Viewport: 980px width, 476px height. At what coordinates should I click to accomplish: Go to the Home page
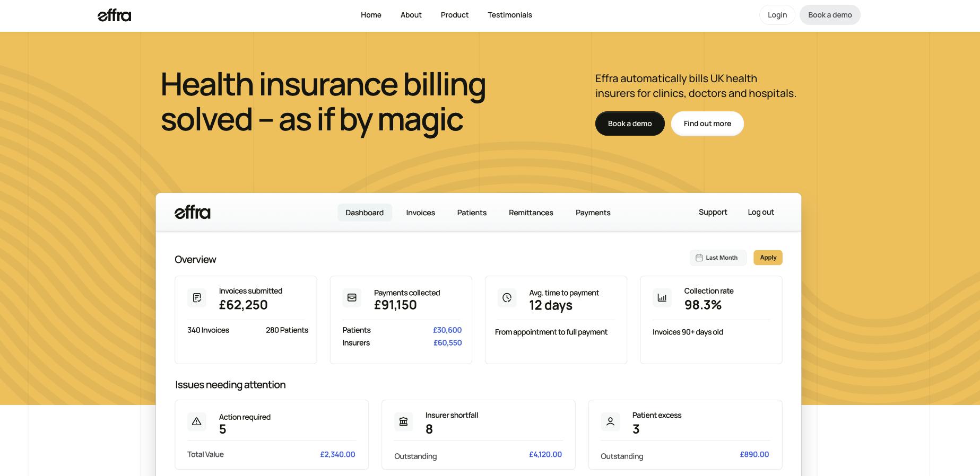[x=371, y=15]
